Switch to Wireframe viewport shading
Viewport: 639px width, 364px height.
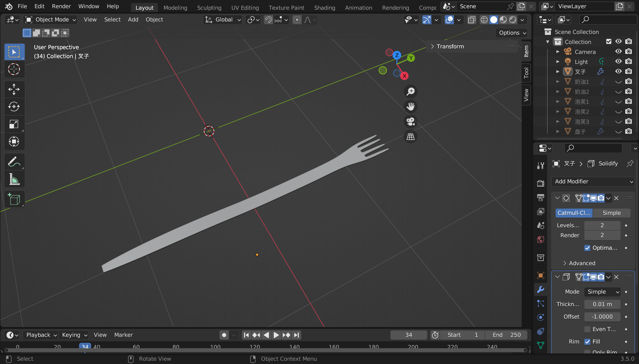point(484,20)
